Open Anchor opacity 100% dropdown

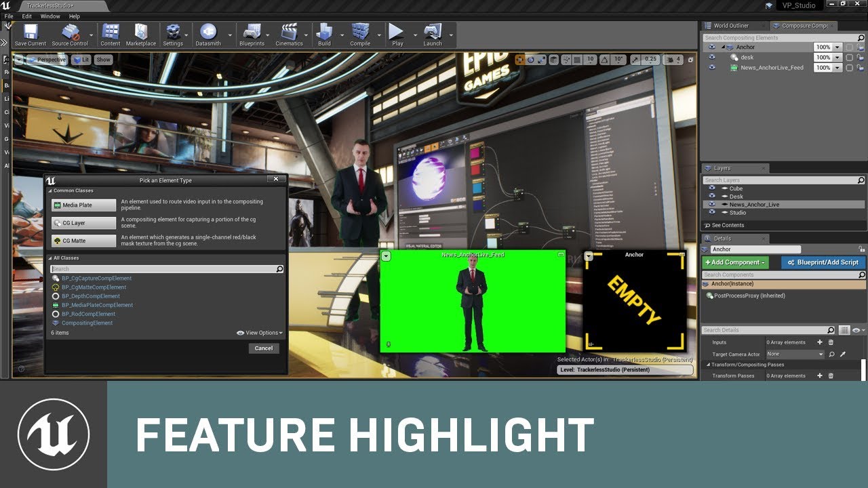(x=837, y=47)
